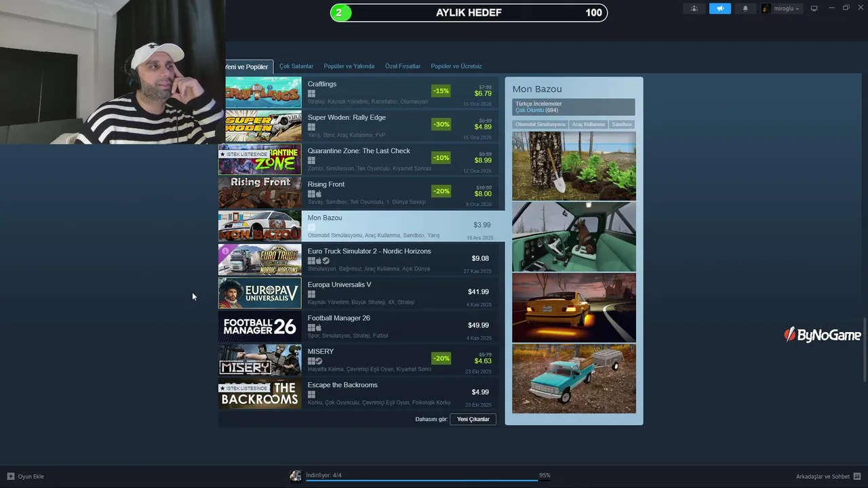Open the Türkçe İncelemeler review summary box
868x488 pixels.
(574, 107)
